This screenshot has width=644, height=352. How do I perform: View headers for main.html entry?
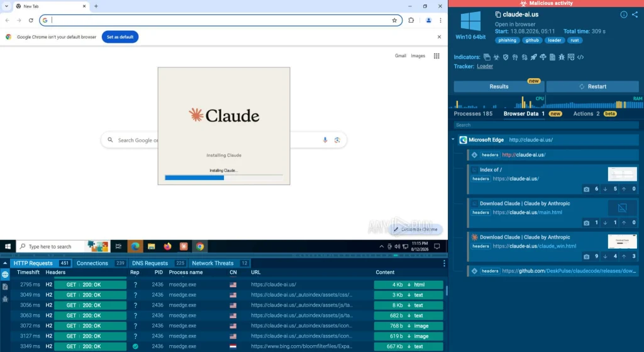(480, 213)
